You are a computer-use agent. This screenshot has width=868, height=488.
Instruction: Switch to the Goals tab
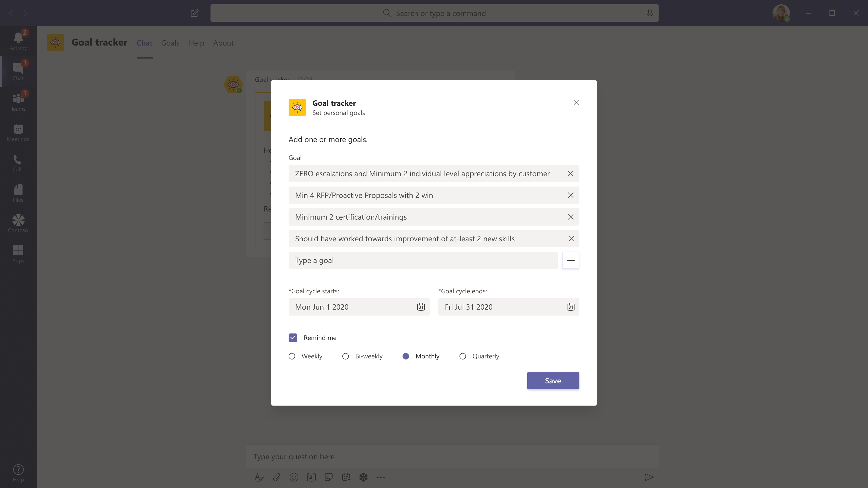[x=170, y=43]
